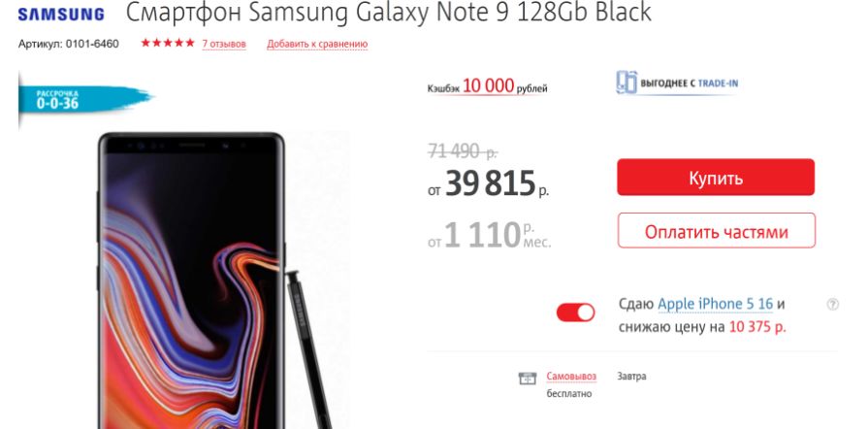Click the product title Samsung Galaxy Note 9

pos(389,13)
